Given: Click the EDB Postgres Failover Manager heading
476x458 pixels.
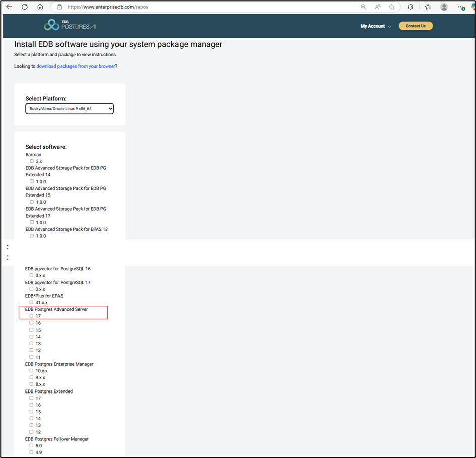Looking at the screenshot, I should [57, 439].
